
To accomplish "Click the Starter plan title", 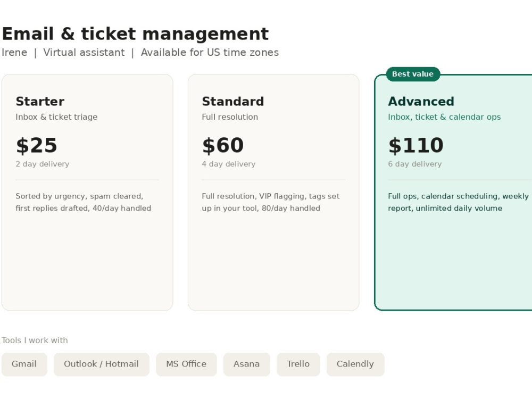I will pos(40,102).
